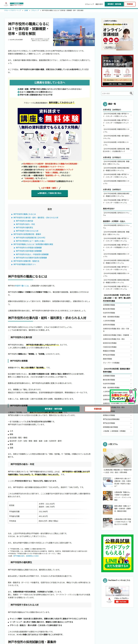138x644 pixels.
Task: Open popular column 5 about 対策や勉強
Action: (117, 523)
